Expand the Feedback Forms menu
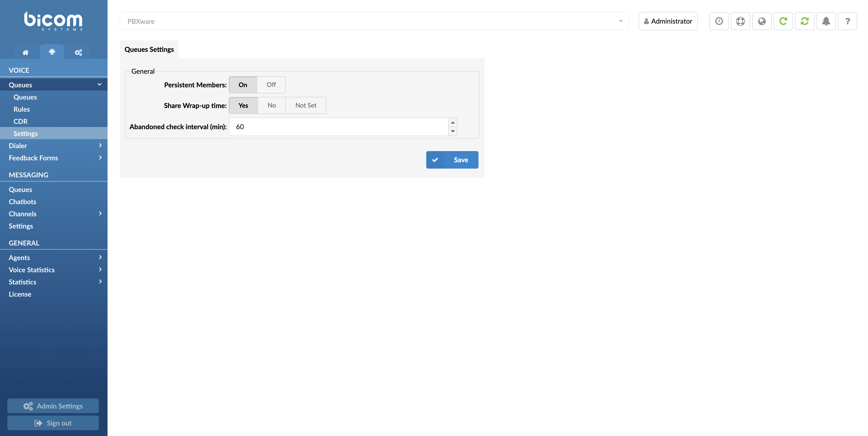The image size is (868, 436). [x=54, y=158]
